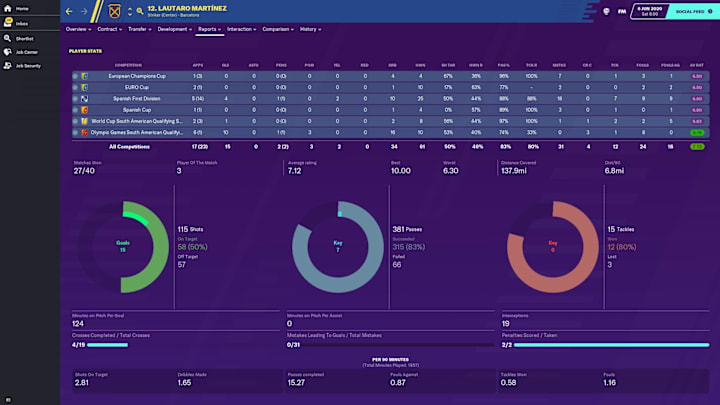The height and width of the screenshot is (405, 720).
Task: Click the Spanish First Division logo
Action: (84, 99)
